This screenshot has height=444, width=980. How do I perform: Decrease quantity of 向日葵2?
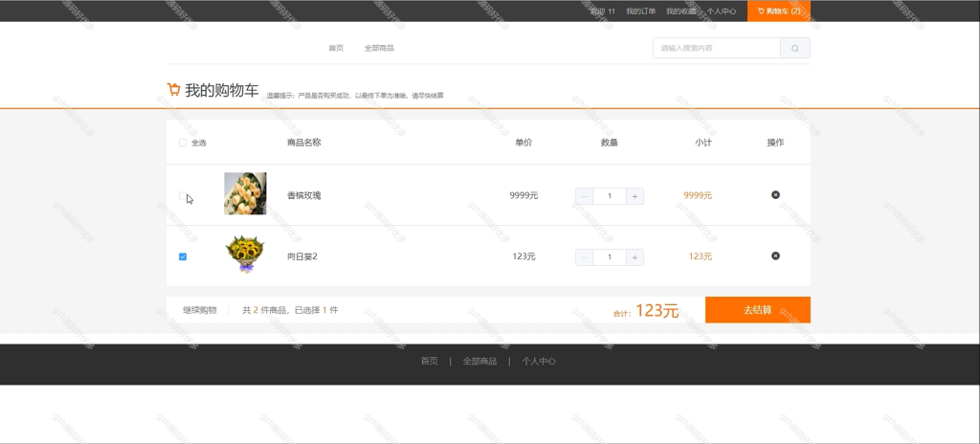[585, 257]
